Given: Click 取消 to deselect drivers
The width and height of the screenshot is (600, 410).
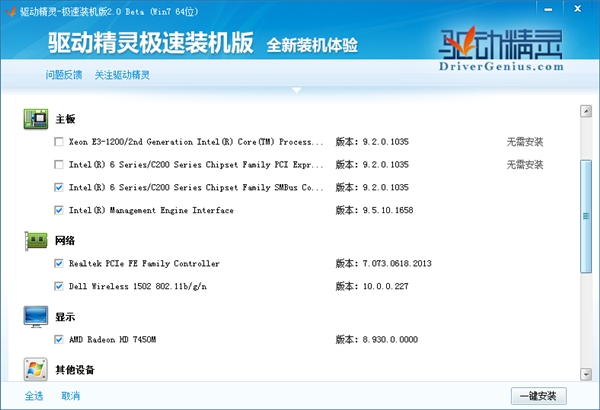Looking at the screenshot, I should coord(71,396).
